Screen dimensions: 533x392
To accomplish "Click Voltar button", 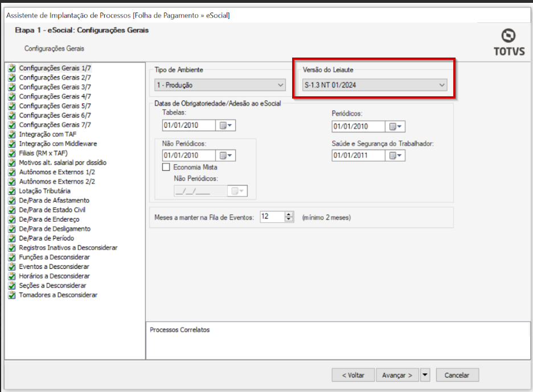I will [x=353, y=375].
